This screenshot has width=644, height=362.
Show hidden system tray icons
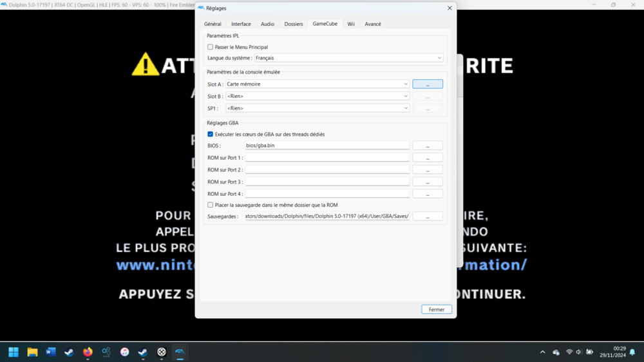click(542, 352)
